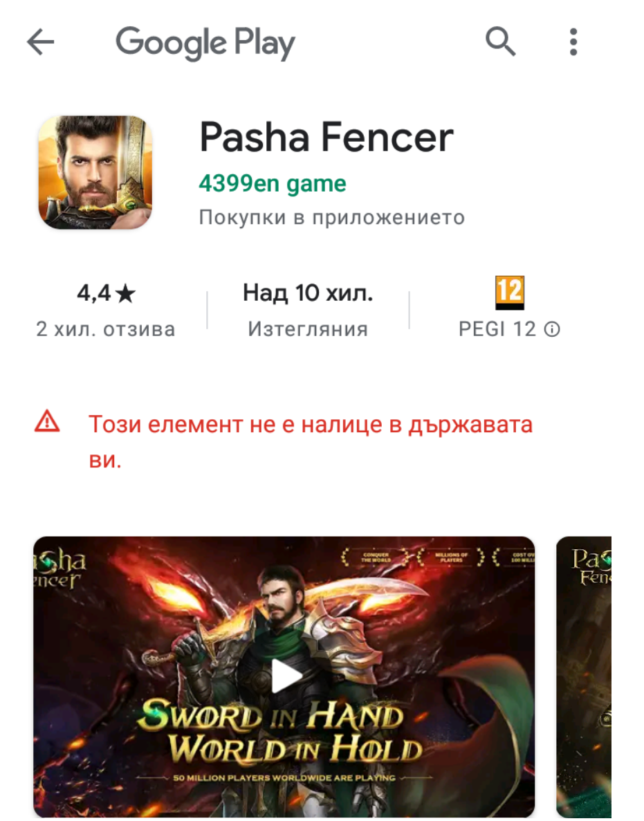Tap Над 10 хил. downloads count
The image size is (644, 821).
[x=308, y=293]
